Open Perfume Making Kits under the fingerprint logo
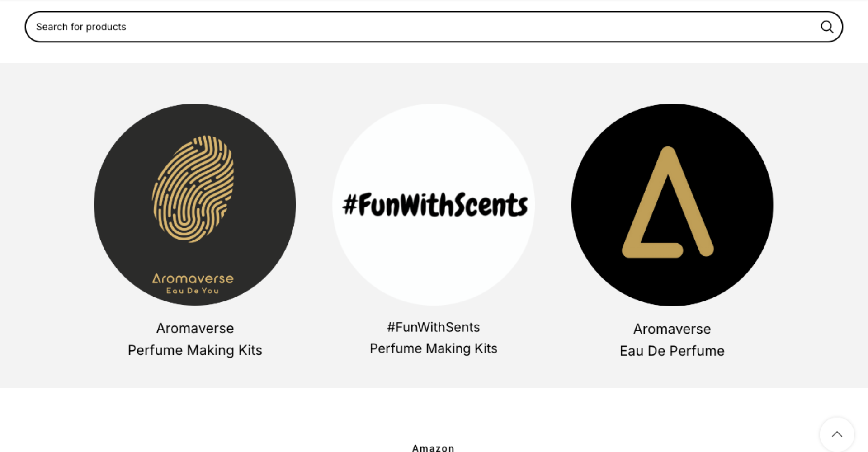The height and width of the screenshot is (452, 868). [x=195, y=350]
